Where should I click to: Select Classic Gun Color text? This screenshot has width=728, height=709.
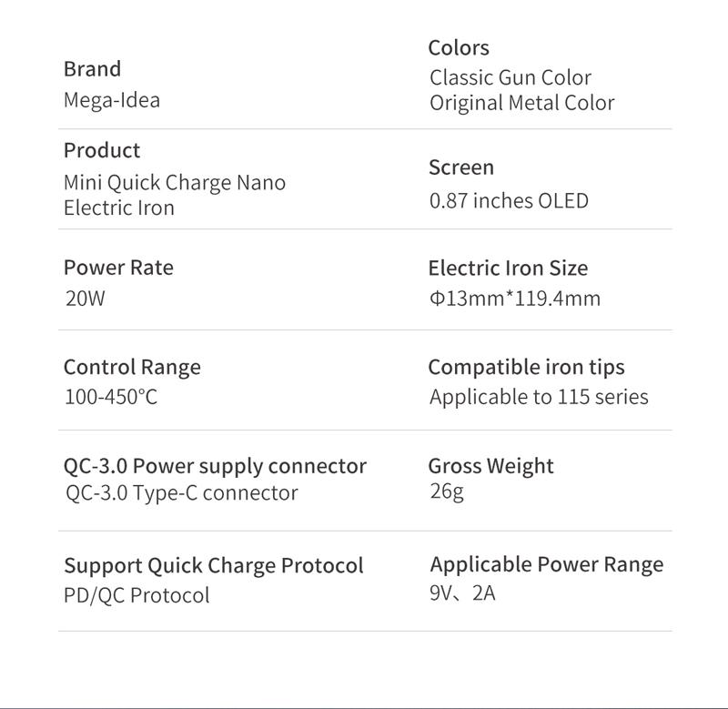511,78
